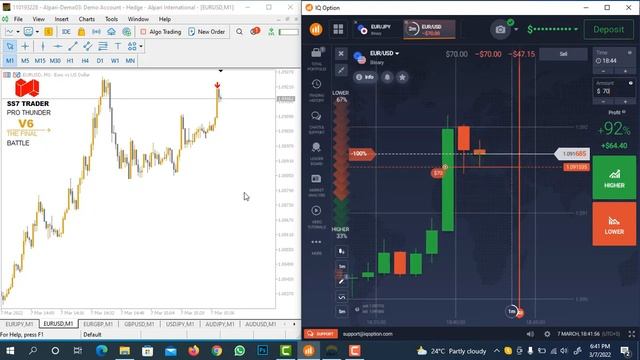
Task: Open the Insert menu in MetaTrader
Action: pyautogui.click(x=62, y=19)
